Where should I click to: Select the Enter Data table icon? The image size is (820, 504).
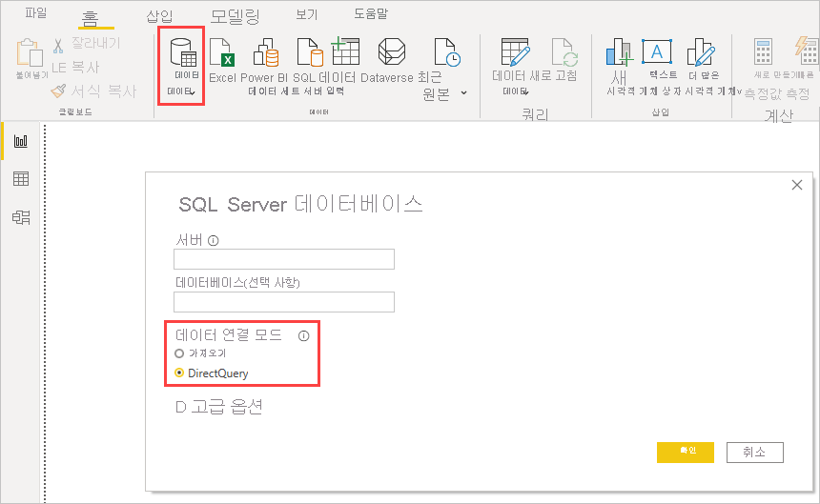tap(345, 50)
